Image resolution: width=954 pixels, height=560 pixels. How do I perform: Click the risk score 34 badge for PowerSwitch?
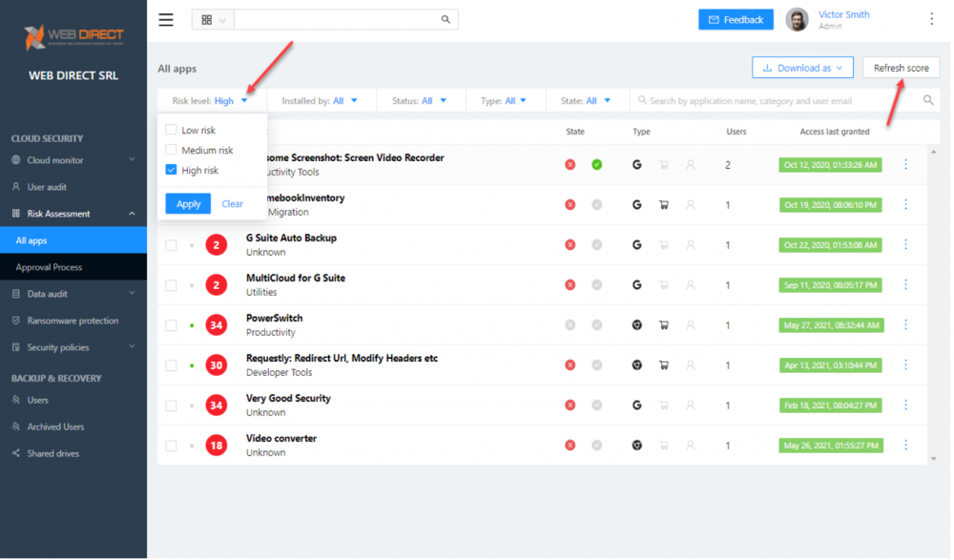coord(217,325)
